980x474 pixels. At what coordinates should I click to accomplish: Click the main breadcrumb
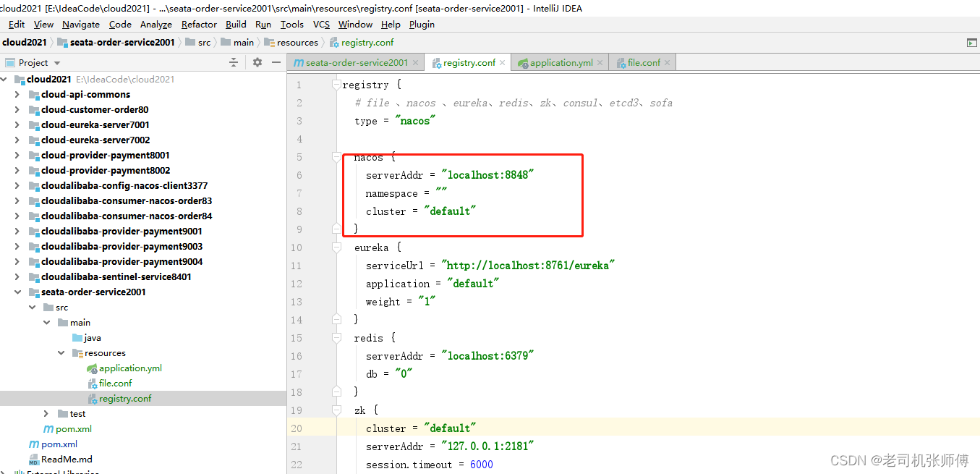[x=238, y=43]
